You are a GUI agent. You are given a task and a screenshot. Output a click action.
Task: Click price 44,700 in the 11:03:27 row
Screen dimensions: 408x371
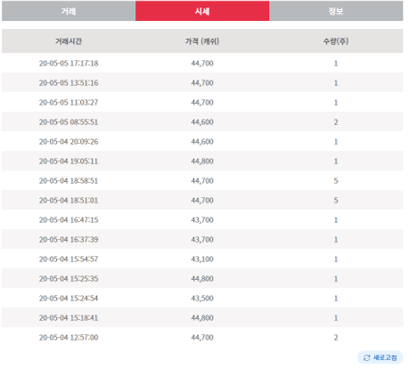[x=202, y=103]
